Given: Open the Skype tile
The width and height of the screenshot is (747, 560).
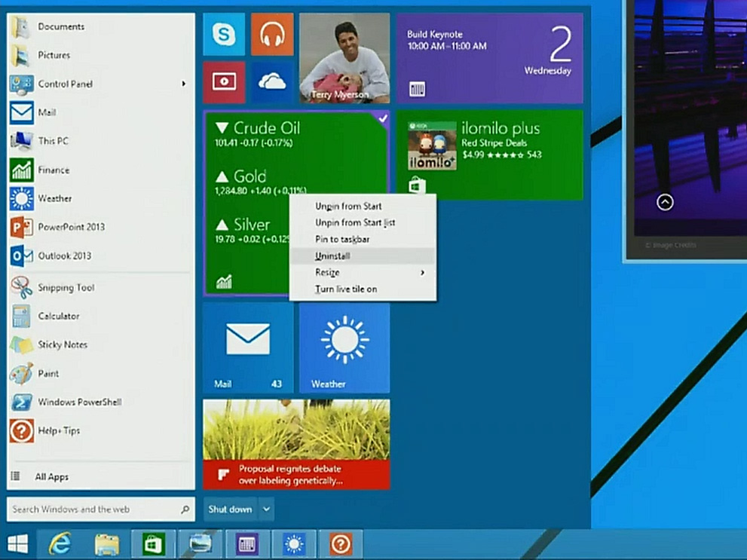Looking at the screenshot, I should coord(224,35).
